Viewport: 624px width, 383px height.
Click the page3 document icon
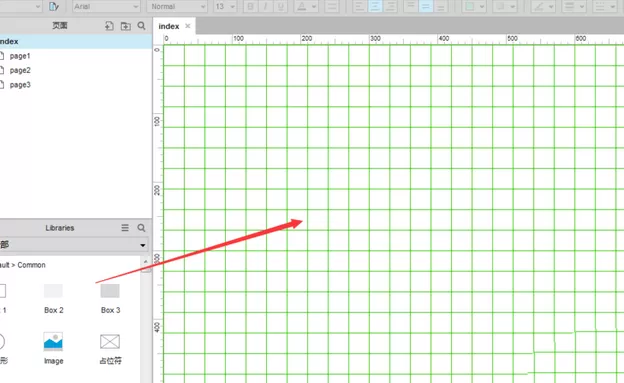tap(2, 84)
